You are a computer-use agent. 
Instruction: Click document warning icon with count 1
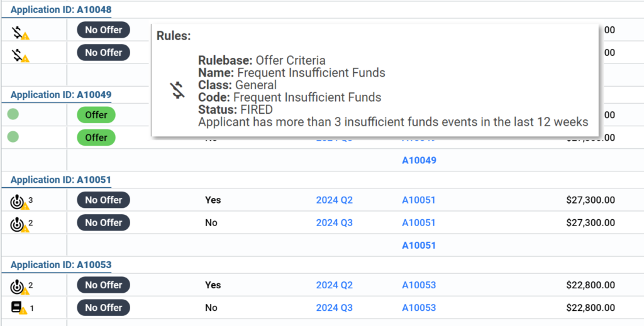[x=18, y=308]
